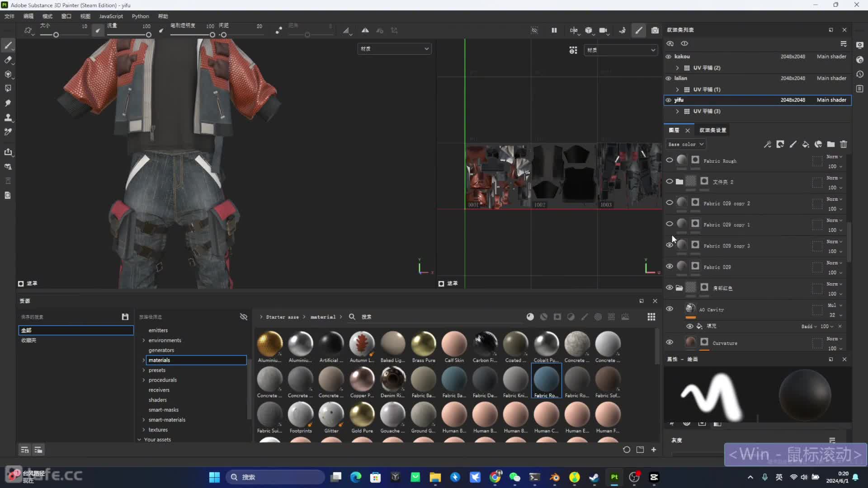Add a folder in layers toolbar
868x488 pixels.
831,144
